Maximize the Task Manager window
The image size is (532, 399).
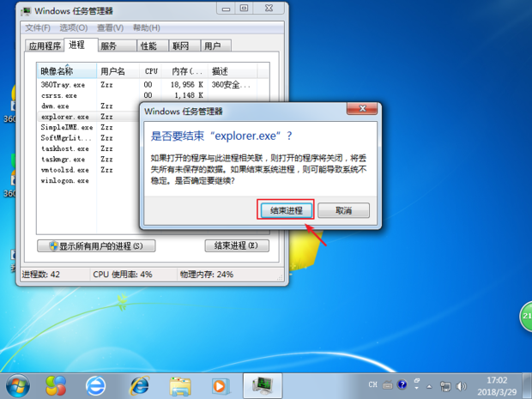[244, 9]
